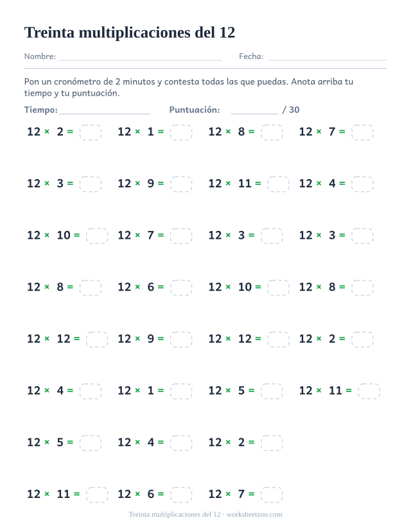Screen dimensions: 411x532
Task: Click the Nombre line field
Action: click(140, 56)
